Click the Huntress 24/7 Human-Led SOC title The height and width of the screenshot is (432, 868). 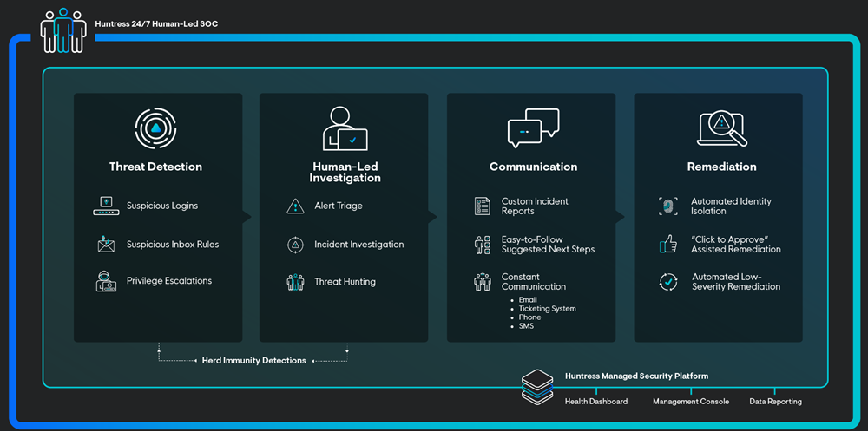click(156, 23)
